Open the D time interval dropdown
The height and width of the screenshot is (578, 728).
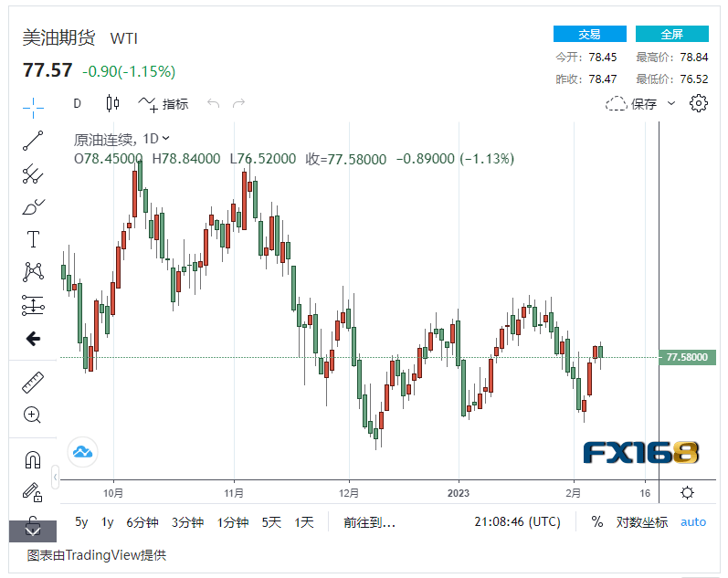78,104
